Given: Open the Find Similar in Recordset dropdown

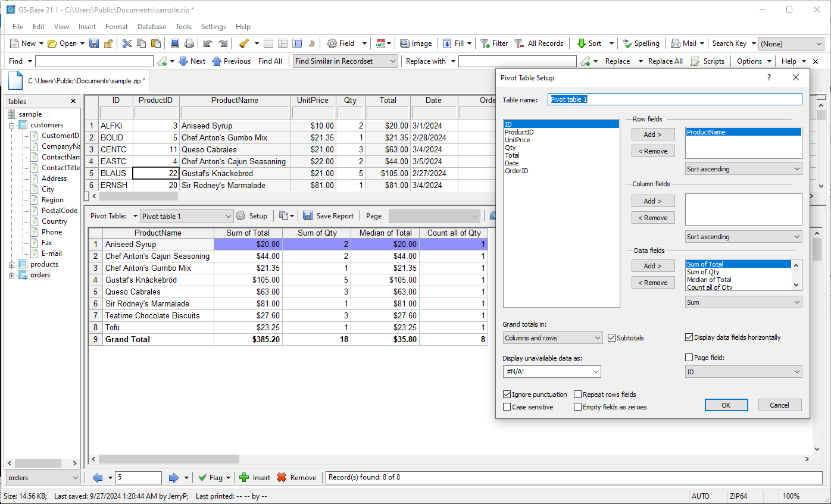Looking at the screenshot, I should [x=345, y=61].
